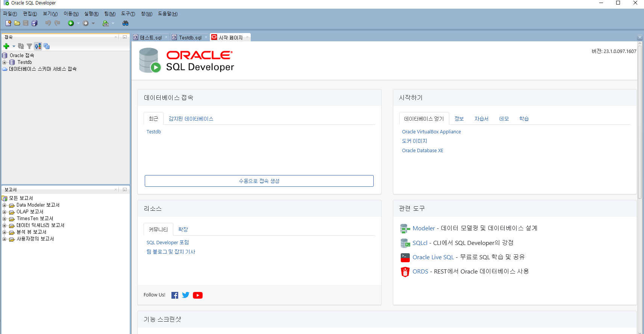Click the cloud icon for schema service connections
Viewport: 644px width, 334px height.
pos(5,69)
